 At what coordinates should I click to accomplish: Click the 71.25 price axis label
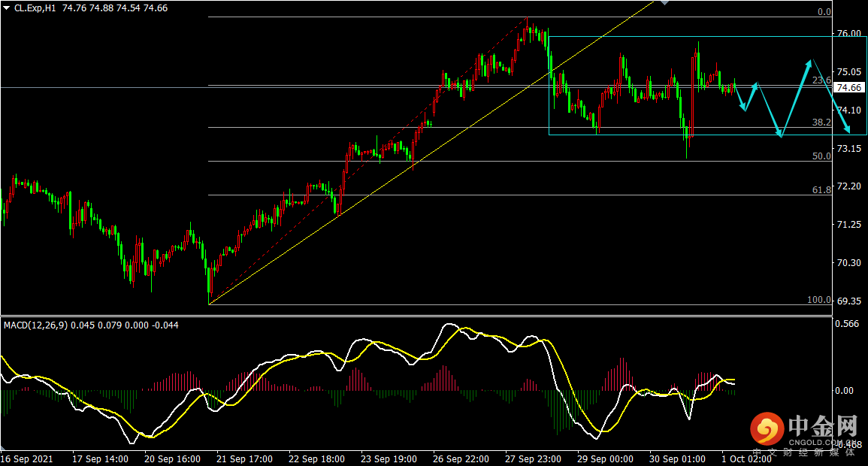coord(849,225)
